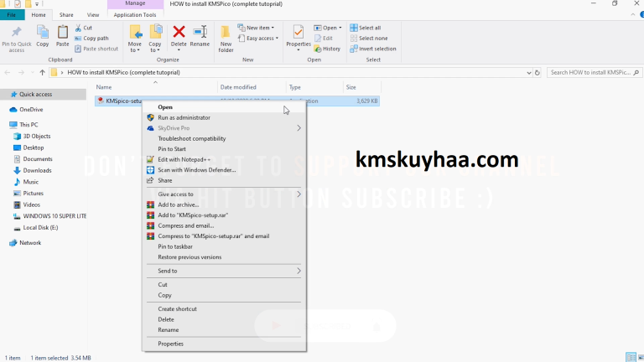Expand Give access to submenu
The width and height of the screenshot is (644, 362).
[x=299, y=194]
